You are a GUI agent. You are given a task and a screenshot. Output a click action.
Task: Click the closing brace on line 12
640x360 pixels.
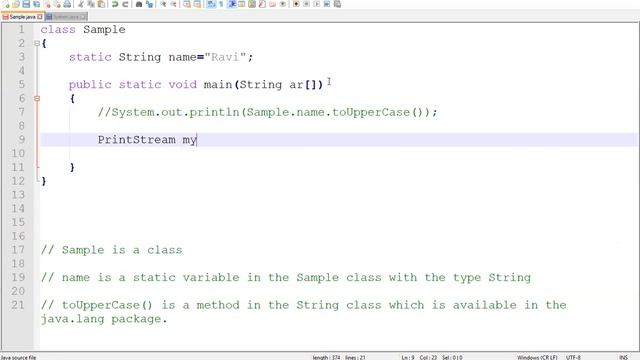coord(44,181)
